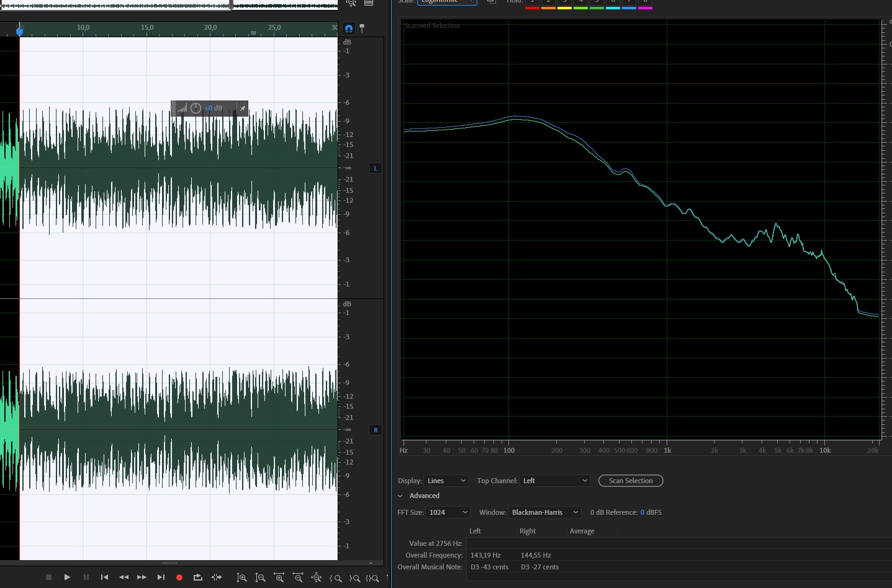
Task: Click the horizontal scrollbar below waveform
Action: click(169, 563)
